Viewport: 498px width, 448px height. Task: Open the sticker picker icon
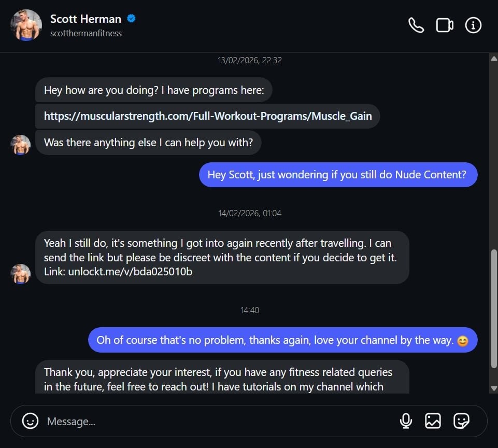(461, 421)
